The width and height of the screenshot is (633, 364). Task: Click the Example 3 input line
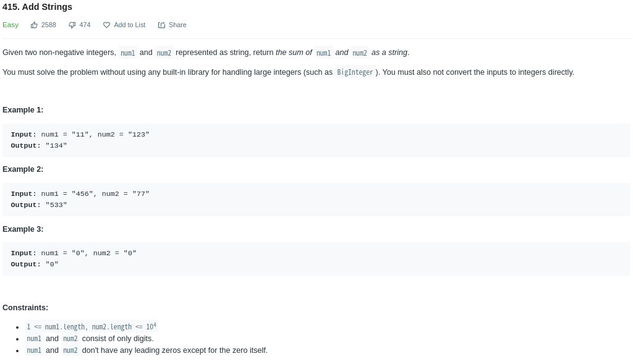coord(74,253)
